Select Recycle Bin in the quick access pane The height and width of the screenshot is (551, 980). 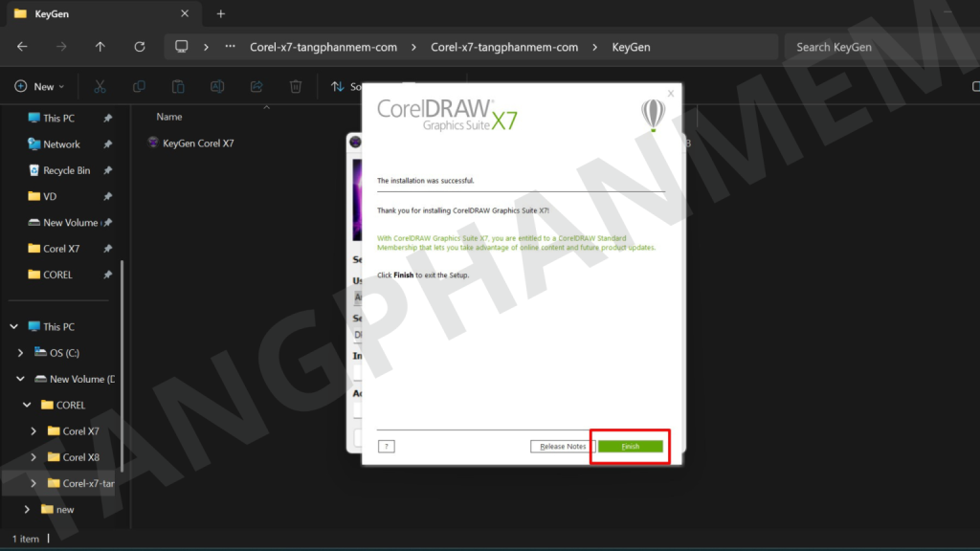(66, 170)
